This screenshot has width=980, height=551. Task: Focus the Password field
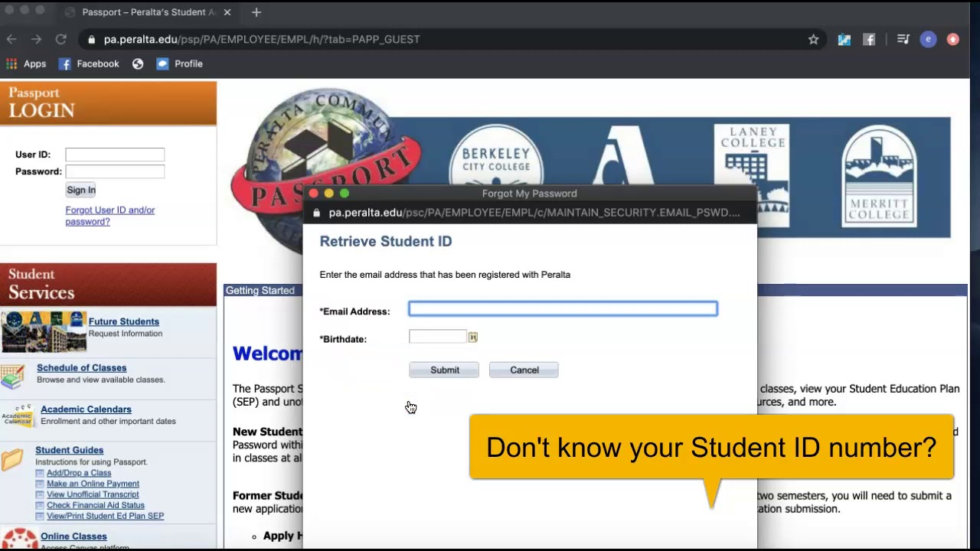[x=115, y=171]
